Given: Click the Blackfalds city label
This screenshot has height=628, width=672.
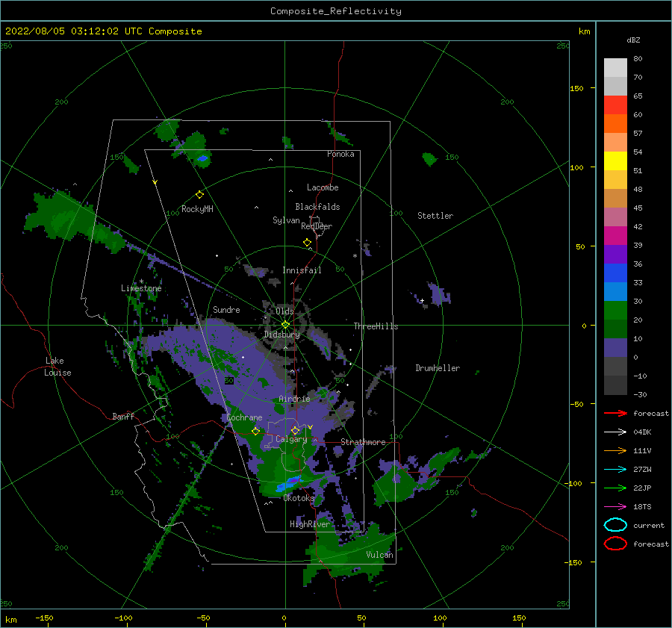Looking at the screenshot, I should [x=317, y=207].
